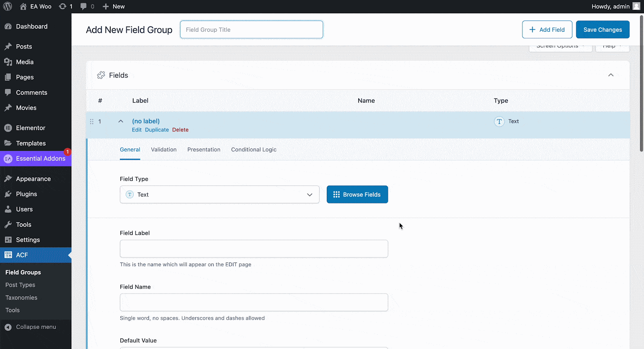Click the Plugins icon in sidebar
Screen dimensions: 644x349
(x=8, y=194)
